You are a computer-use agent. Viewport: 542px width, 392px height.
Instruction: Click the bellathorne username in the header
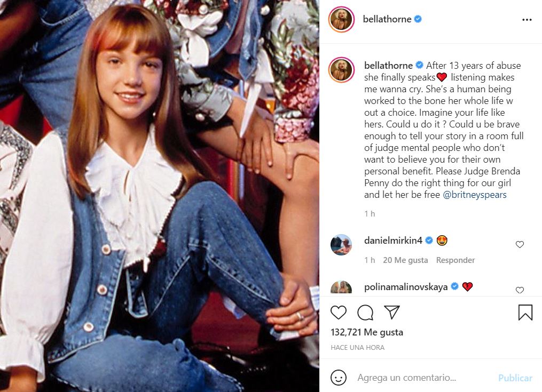(x=387, y=19)
